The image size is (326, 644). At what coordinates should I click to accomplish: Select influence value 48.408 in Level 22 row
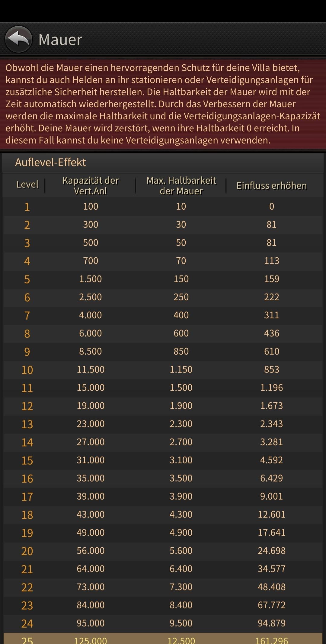point(272,587)
